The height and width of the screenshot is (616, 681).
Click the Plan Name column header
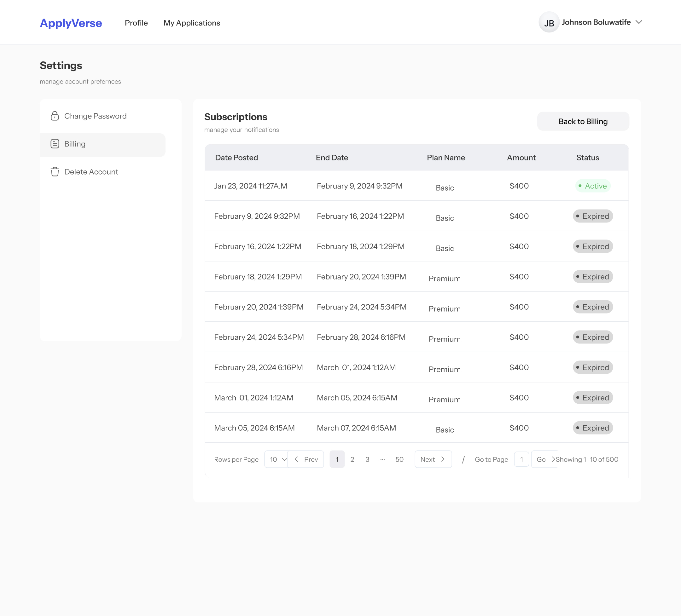tap(446, 158)
